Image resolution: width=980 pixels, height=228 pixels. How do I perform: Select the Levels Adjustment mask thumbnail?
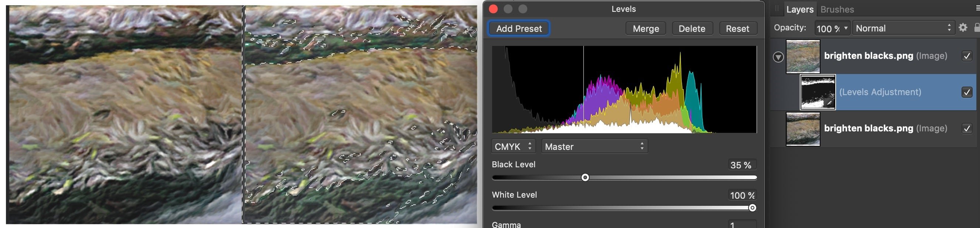pyautogui.click(x=818, y=92)
